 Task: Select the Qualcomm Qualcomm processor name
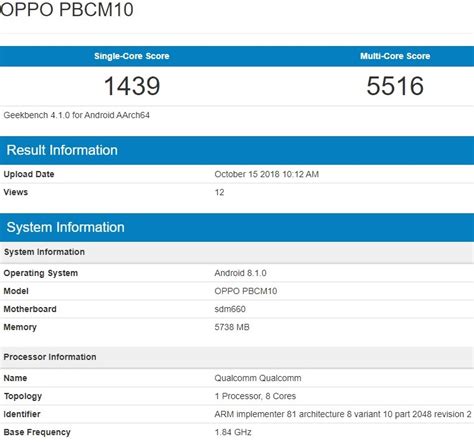pyautogui.click(x=258, y=378)
